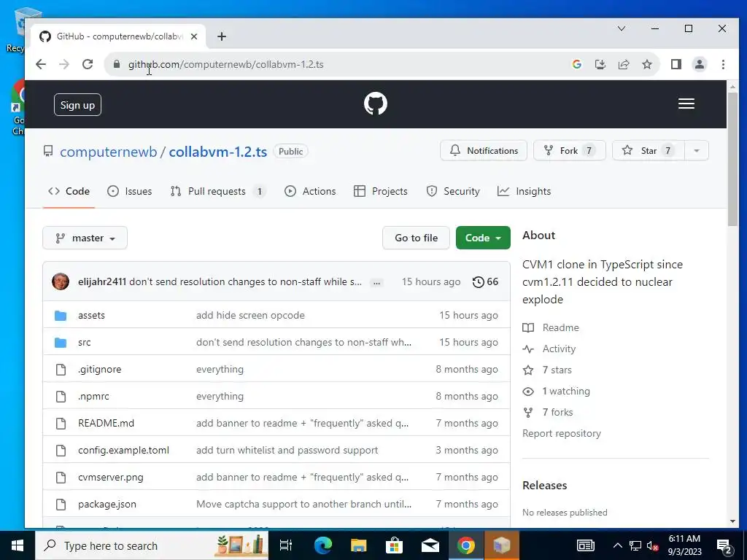Bookmark this page with the star icon
Viewport: 747px width, 560px height.
[646, 64]
